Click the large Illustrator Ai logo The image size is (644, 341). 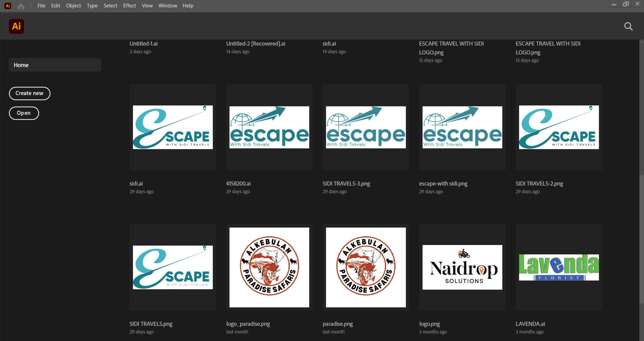click(x=16, y=26)
